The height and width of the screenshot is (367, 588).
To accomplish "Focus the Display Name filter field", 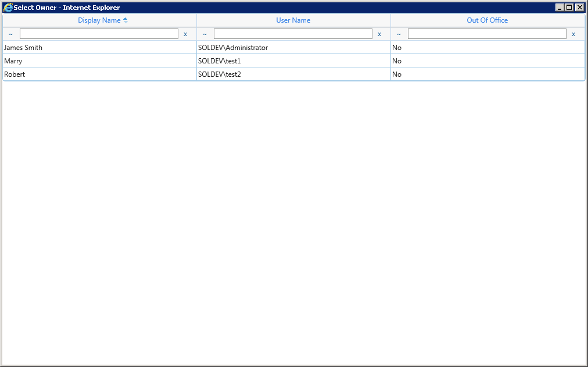I will point(99,34).
